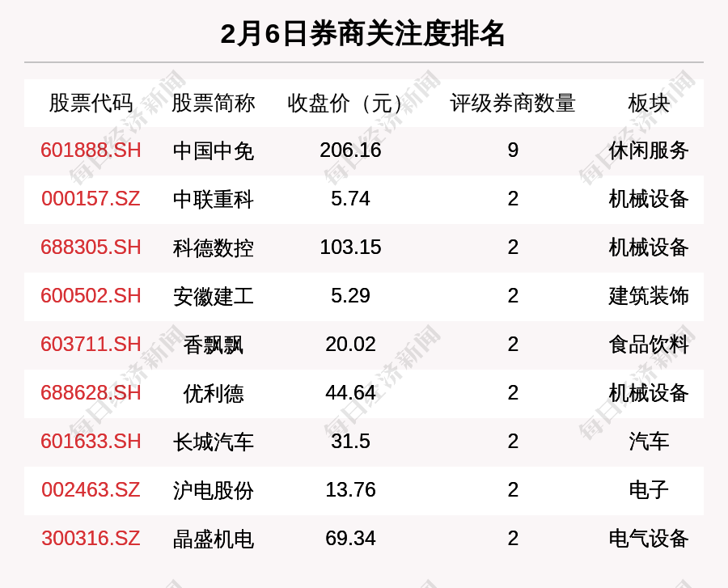Click broker count 2 in 晶盛机电 row

(x=513, y=539)
